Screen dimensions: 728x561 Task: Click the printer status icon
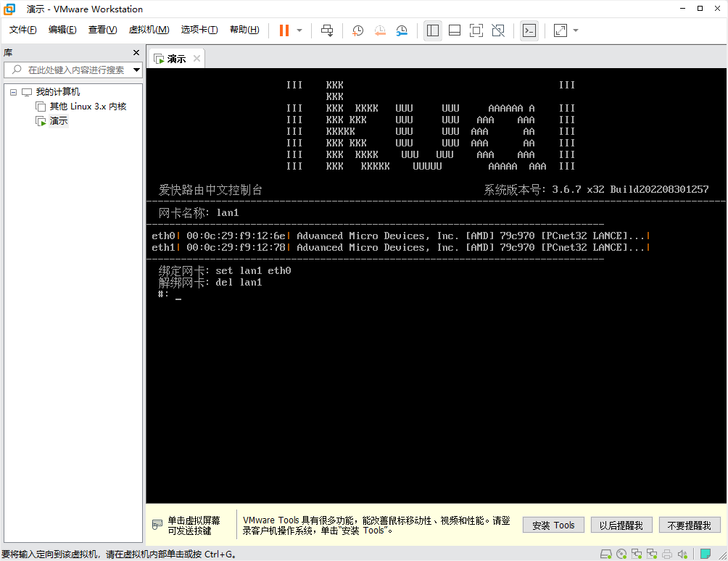(x=667, y=554)
